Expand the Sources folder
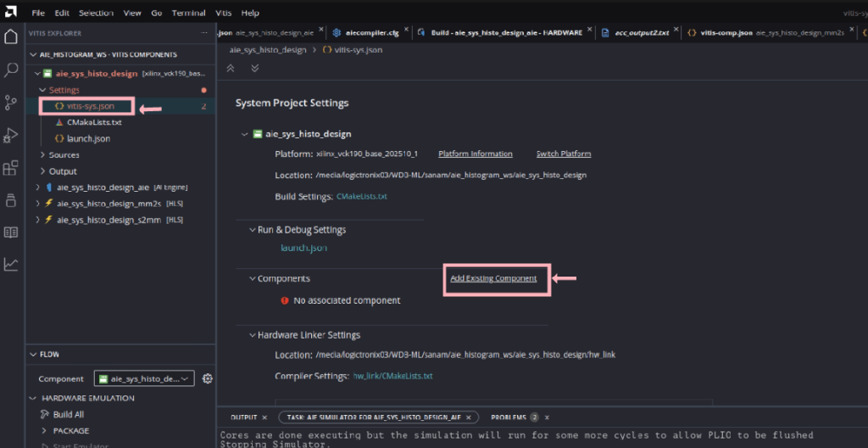Screen dimensions: 868x448 (x=42, y=154)
